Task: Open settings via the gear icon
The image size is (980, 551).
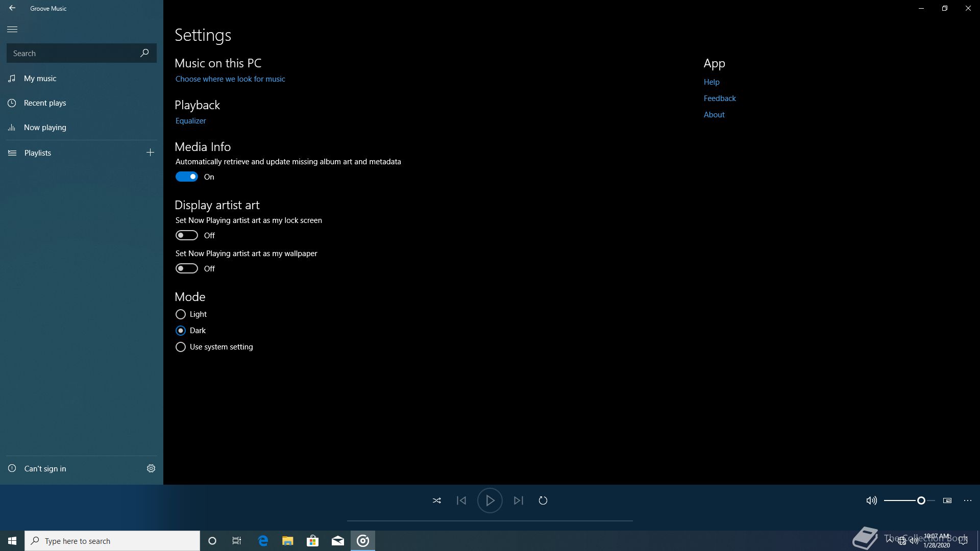Action: (151, 468)
